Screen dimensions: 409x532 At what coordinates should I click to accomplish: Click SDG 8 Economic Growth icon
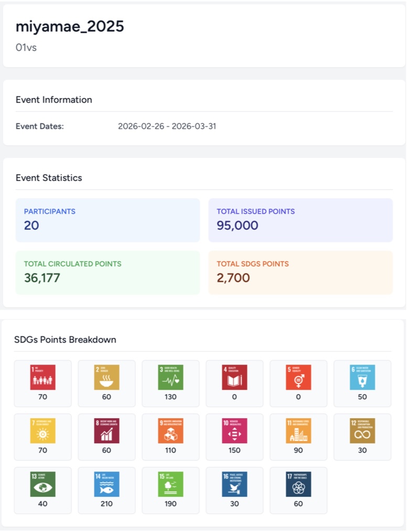107,431
